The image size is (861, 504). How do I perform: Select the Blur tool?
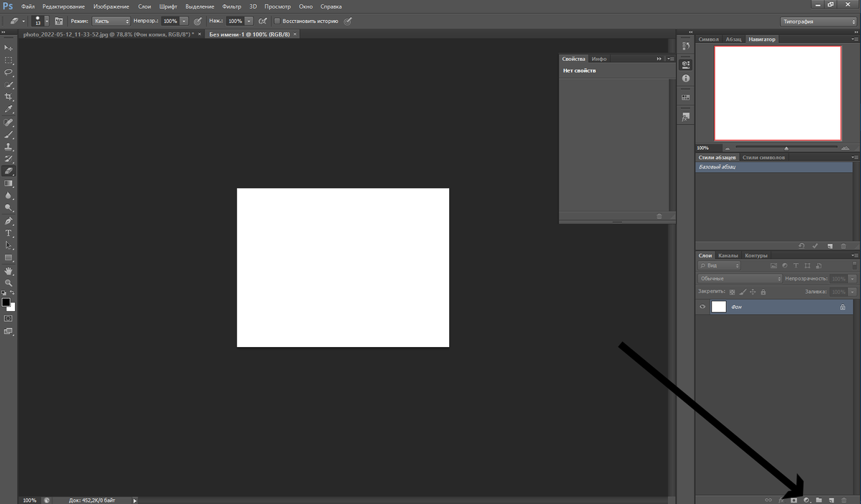(9, 196)
